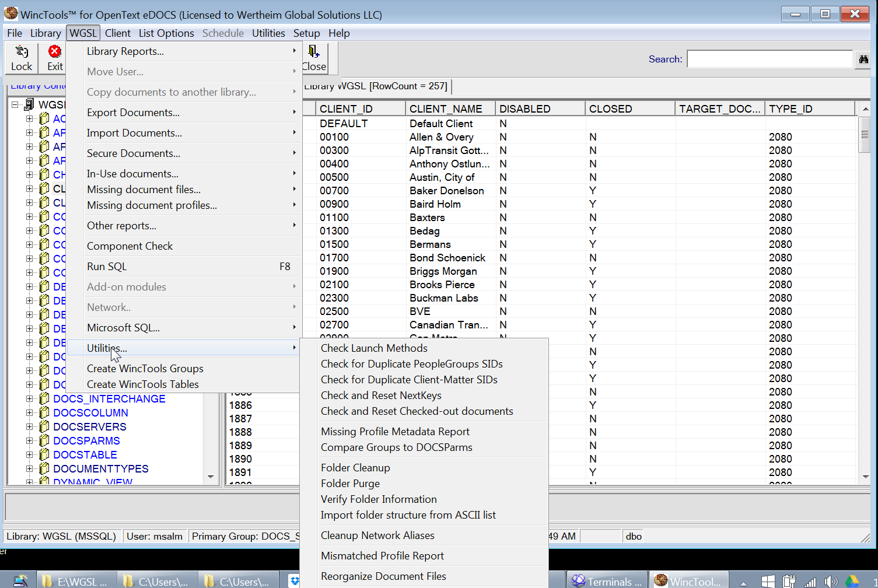Sort by CLIENT_NAME column header

pos(450,109)
